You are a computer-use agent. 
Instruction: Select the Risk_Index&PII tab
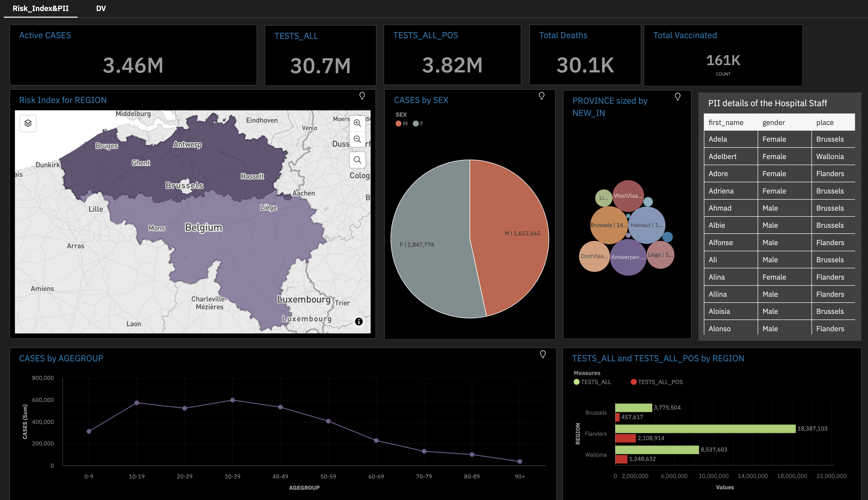pyautogui.click(x=41, y=8)
